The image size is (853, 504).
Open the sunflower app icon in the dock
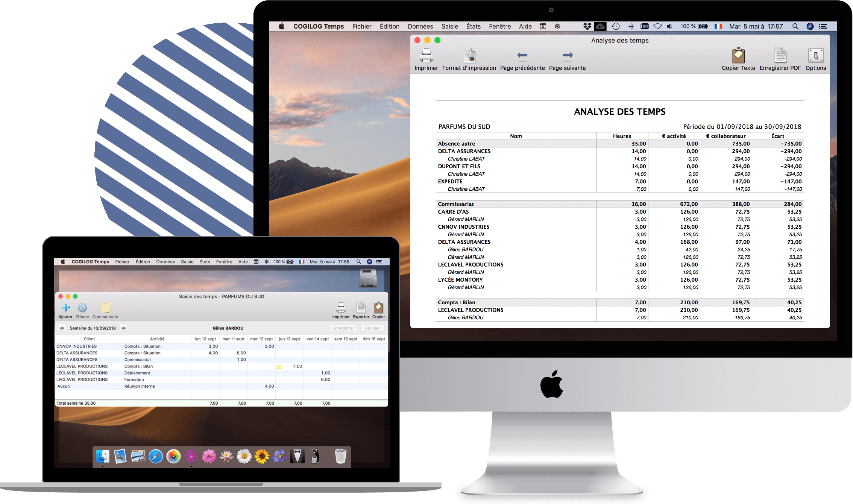click(x=262, y=456)
